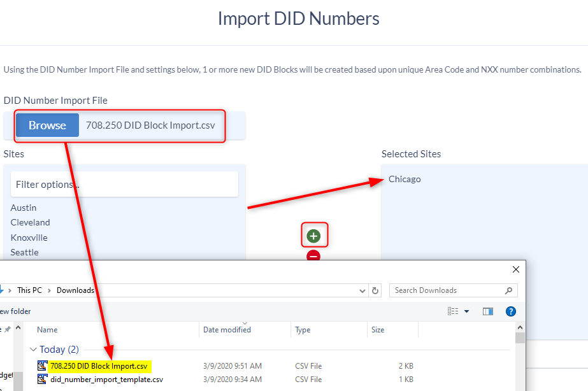Select Chicago in Selected Sites list
The width and height of the screenshot is (588, 391).
[405, 179]
